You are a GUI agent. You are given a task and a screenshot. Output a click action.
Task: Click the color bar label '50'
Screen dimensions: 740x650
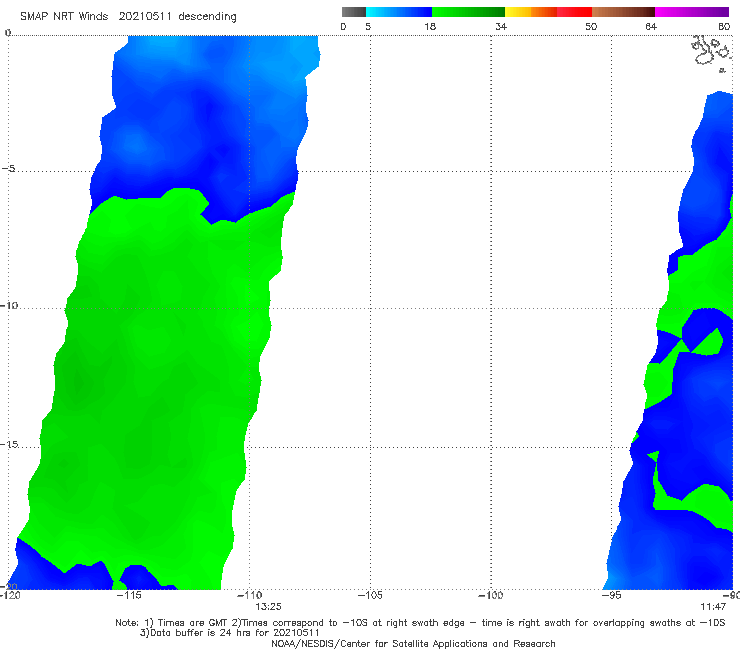point(591,27)
